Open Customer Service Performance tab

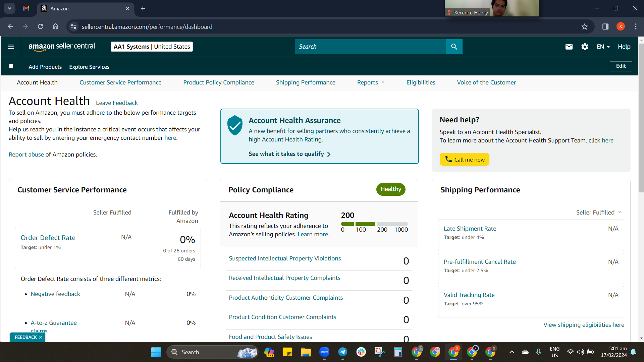point(120,82)
